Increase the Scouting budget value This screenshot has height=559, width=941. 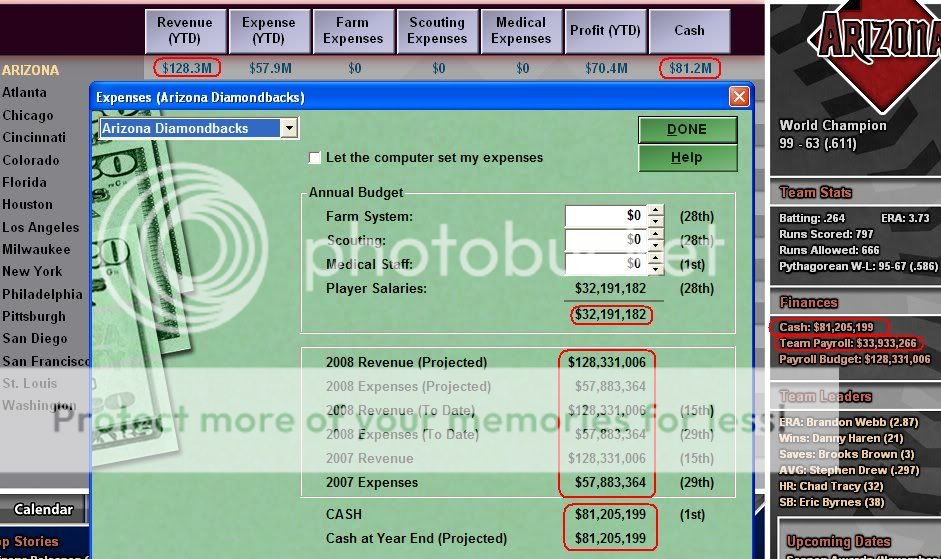(656, 235)
